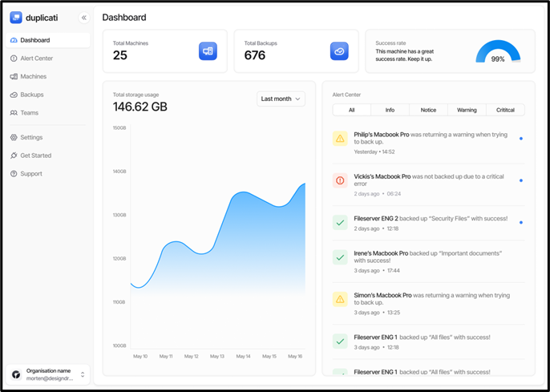550x392 pixels.
Task: Click the storage usage area chart
Action: [x=217, y=238]
